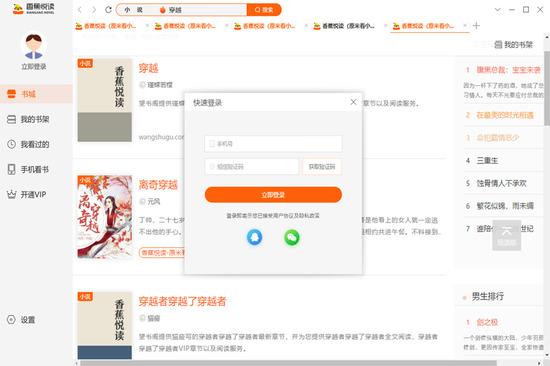Viewport: 550px width, 366px height.
Task: Open the book titled 离奇穿越
Action: coord(158,185)
